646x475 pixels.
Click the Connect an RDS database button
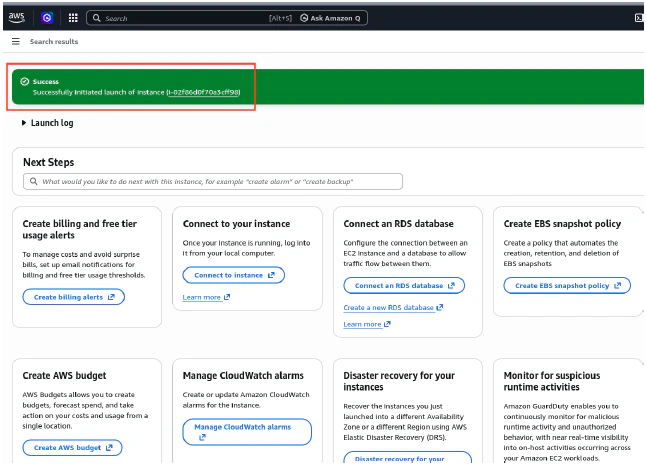point(404,285)
